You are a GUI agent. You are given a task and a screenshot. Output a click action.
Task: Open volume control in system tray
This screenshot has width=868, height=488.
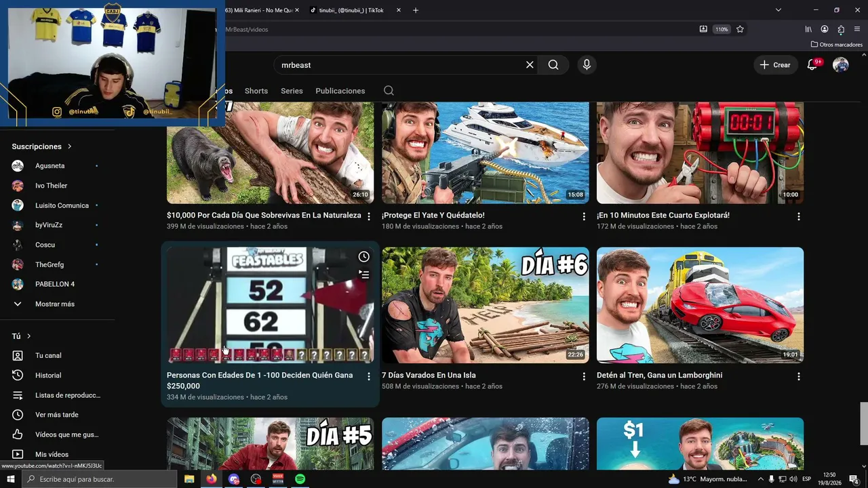(793, 479)
